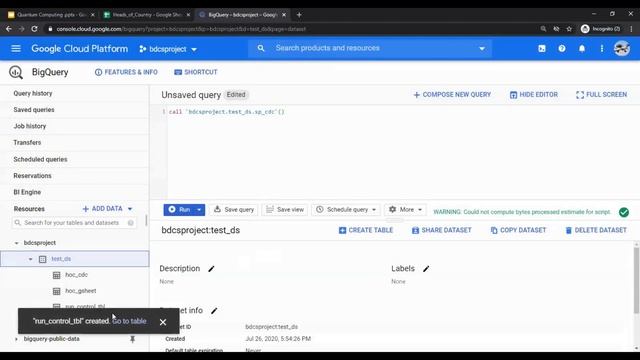Screen dimensions: 640x360
Task: Follow the Go to table link
Action: click(x=129, y=321)
